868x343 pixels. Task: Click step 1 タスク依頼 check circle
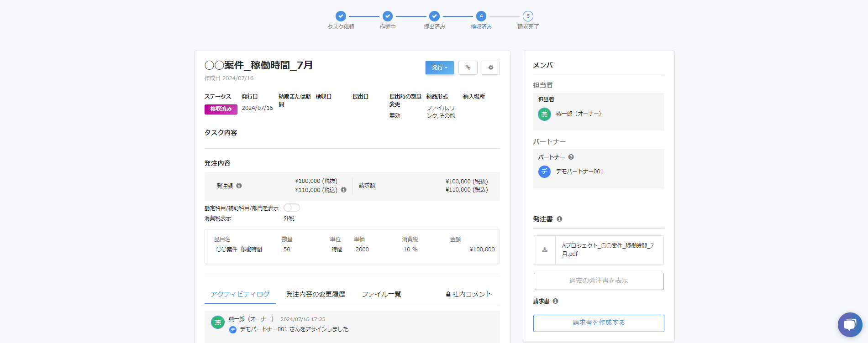(x=341, y=16)
